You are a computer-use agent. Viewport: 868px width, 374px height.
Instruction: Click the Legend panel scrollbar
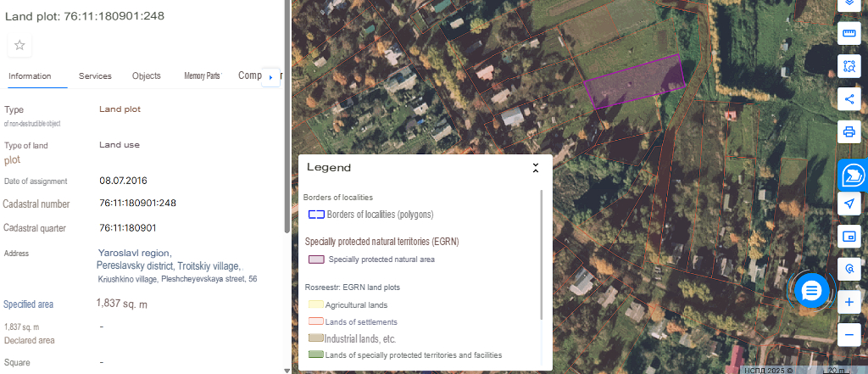[x=541, y=255]
